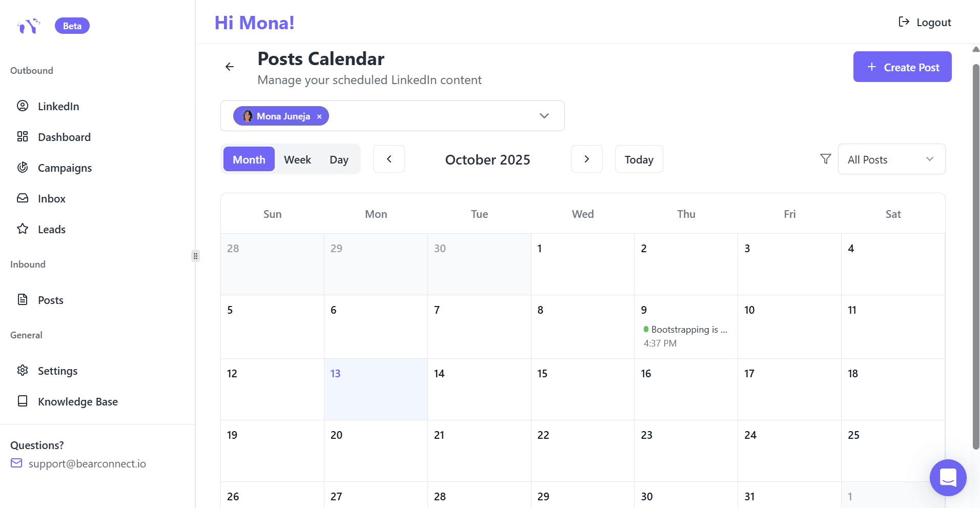980x508 pixels.
Task: Open the All Posts filter dropdown
Action: (891, 159)
